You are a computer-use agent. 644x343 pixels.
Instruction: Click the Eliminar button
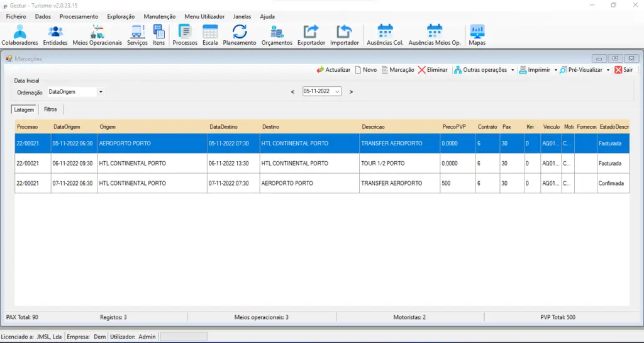433,70
